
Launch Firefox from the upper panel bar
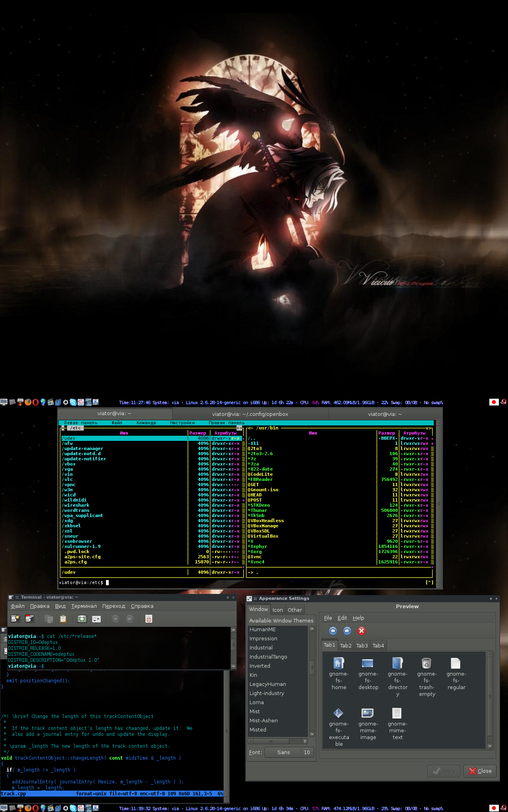(x=28, y=402)
